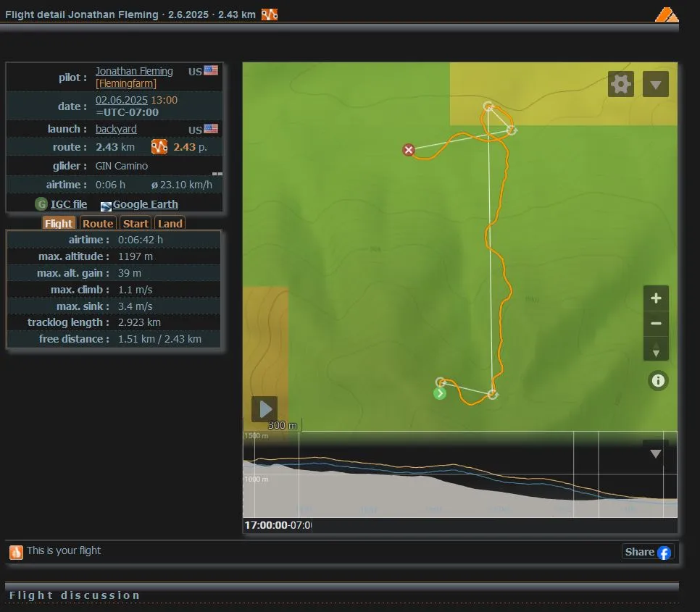Click the orange route icon beside 2.43 p.
This screenshot has height=612, width=700.
pos(159,147)
